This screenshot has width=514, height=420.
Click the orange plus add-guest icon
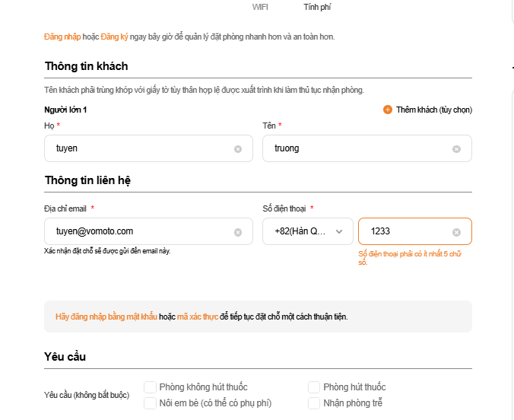click(x=388, y=110)
